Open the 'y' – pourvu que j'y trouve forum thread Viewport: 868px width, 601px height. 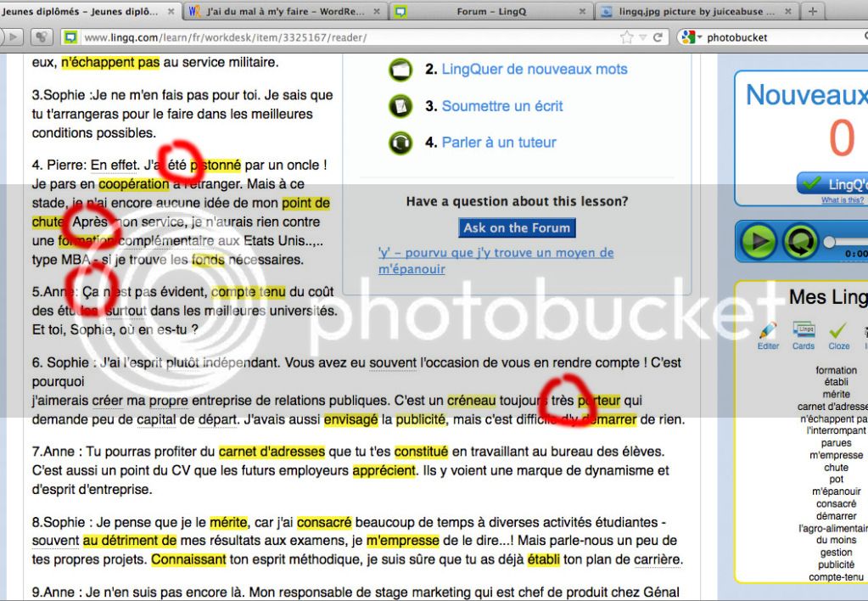[x=496, y=261]
